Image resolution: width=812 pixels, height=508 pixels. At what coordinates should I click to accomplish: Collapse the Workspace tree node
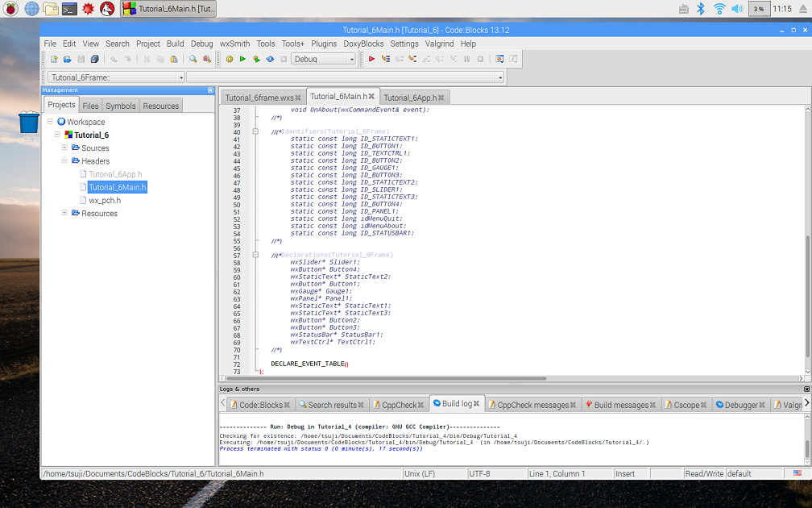coord(50,121)
